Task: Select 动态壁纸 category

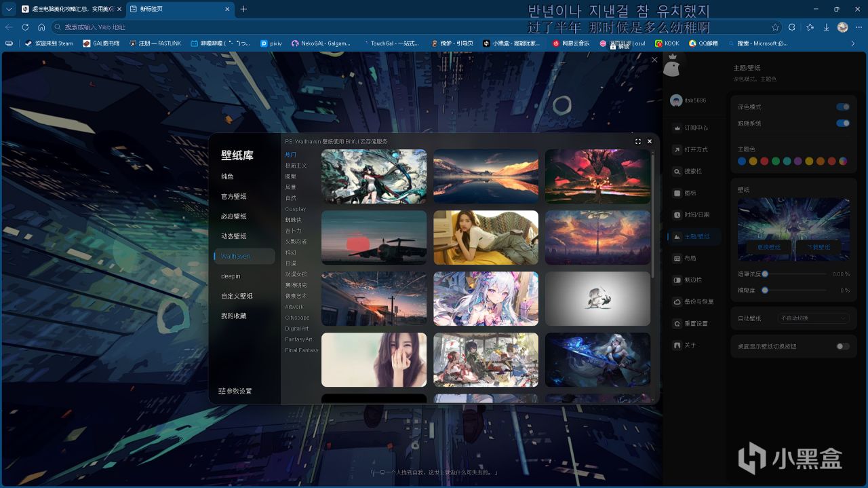Action: coord(234,236)
